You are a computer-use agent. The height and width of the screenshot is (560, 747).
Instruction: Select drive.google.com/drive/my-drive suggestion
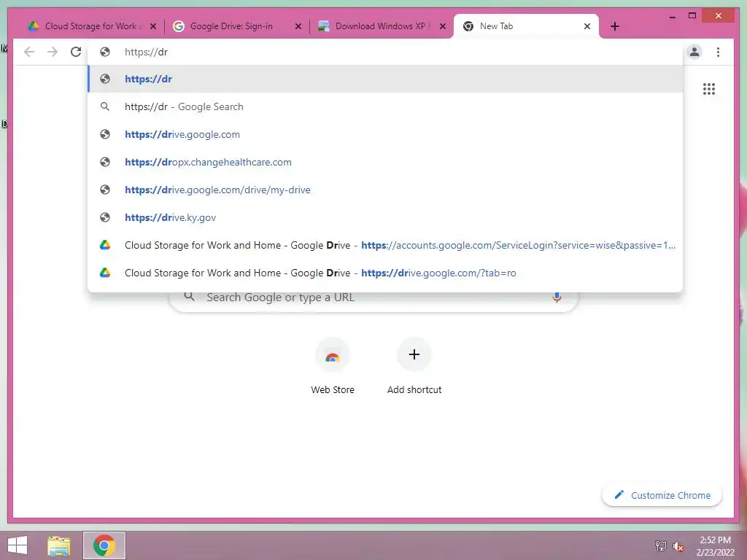point(385,190)
